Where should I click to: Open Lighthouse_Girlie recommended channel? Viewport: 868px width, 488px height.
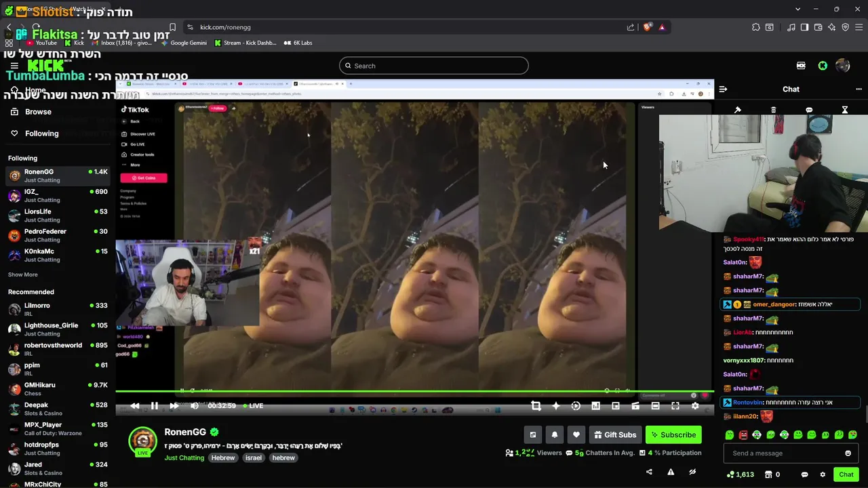(57, 329)
